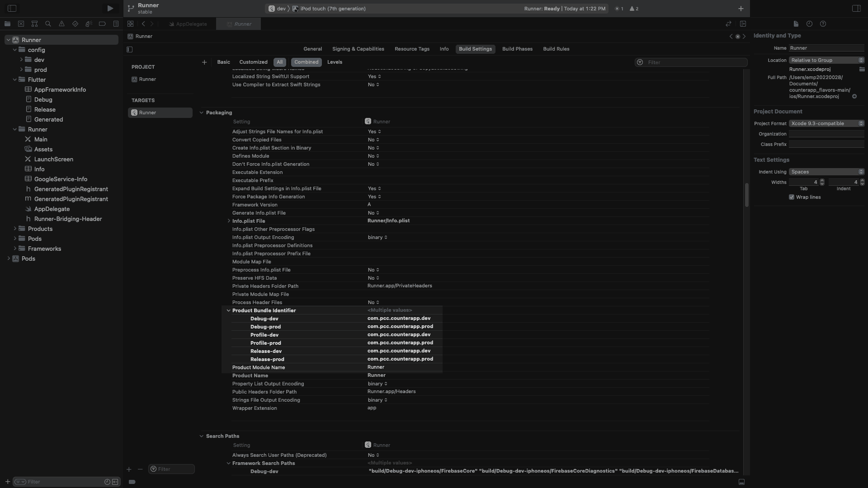Viewport: 868px width, 488px height.
Task: Collapse Product Bundle Identifier values
Action: [x=228, y=310]
